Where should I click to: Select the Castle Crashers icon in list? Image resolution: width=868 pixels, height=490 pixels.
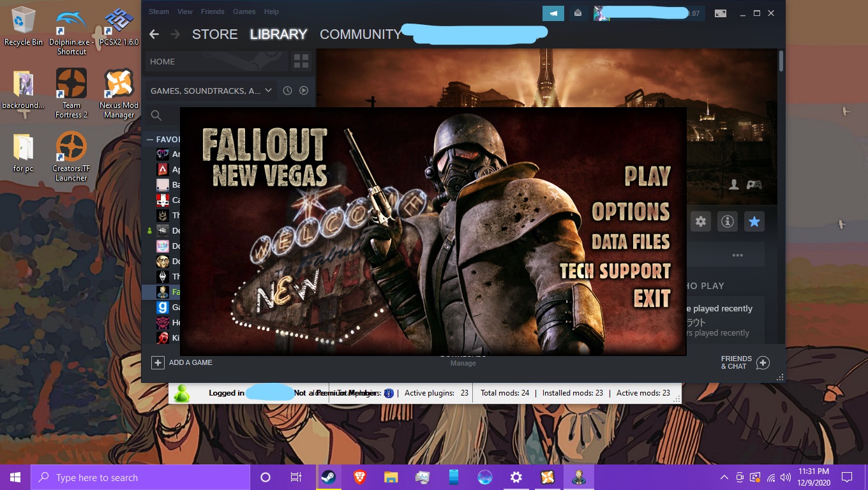163,200
